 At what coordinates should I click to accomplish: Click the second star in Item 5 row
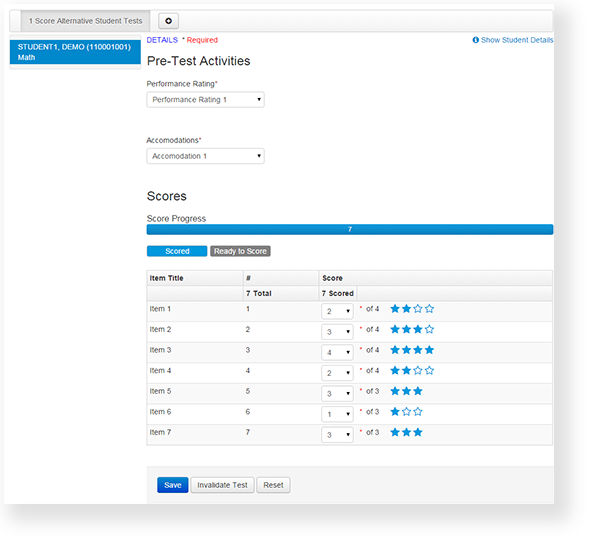[x=407, y=391]
